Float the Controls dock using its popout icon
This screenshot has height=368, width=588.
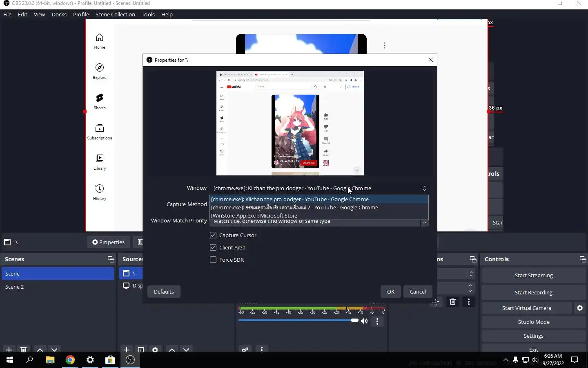(x=583, y=259)
